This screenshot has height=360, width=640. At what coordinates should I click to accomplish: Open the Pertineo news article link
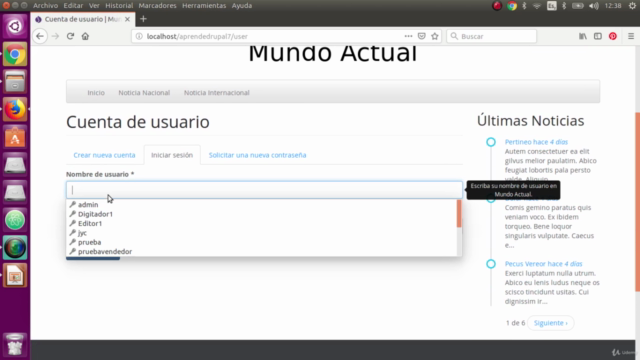tap(536, 142)
